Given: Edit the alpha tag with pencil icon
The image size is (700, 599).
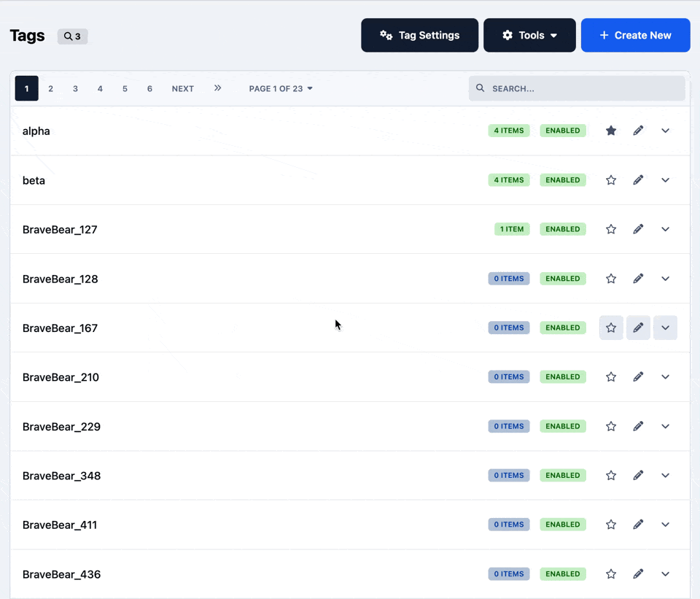Looking at the screenshot, I should pos(639,131).
